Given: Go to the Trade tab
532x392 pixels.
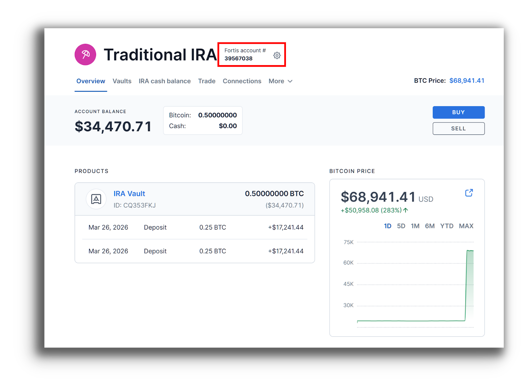Looking at the screenshot, I should pyautogui.click(x=206, y=81).
